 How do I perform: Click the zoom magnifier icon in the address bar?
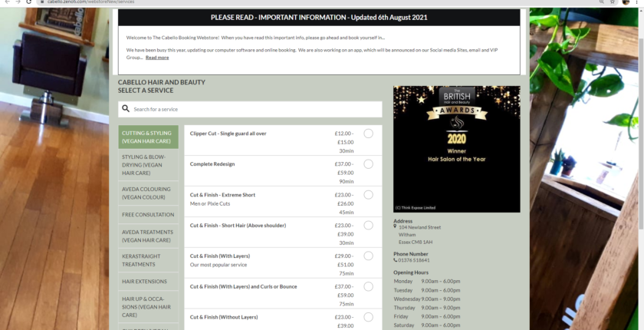(x=602, y=2)
